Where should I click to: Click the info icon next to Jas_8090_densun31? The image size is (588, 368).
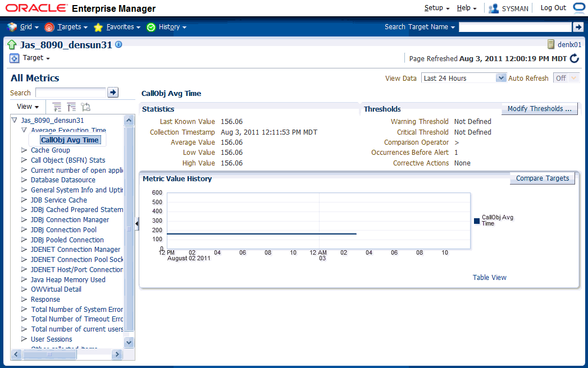(118, 44)
